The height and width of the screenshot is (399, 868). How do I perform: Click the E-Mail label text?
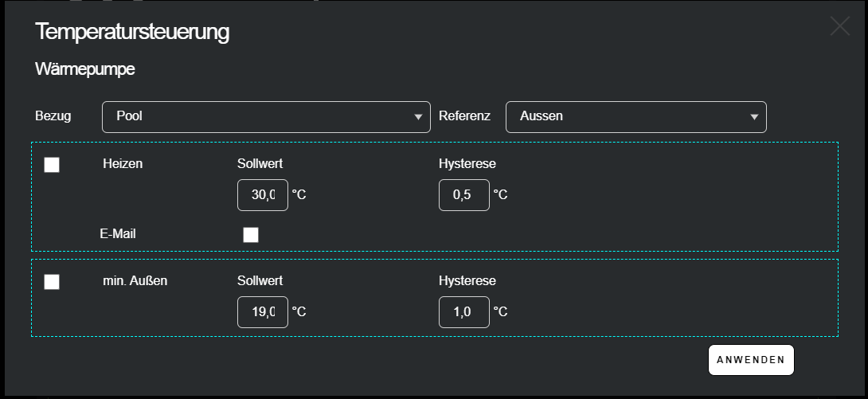pos(118,233)
